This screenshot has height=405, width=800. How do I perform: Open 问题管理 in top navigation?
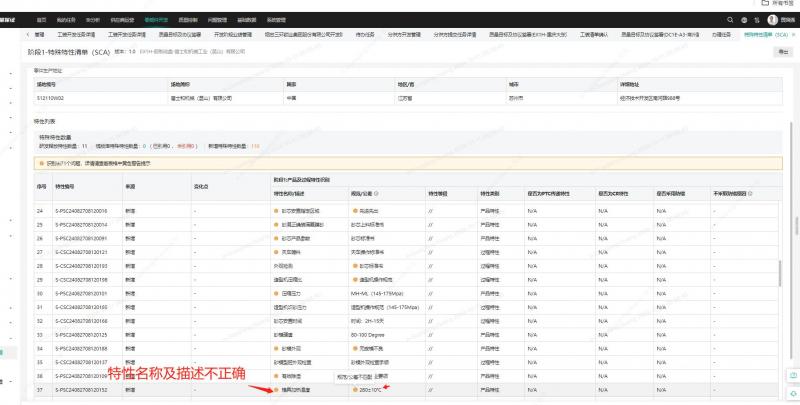click(x=217, y=20)
